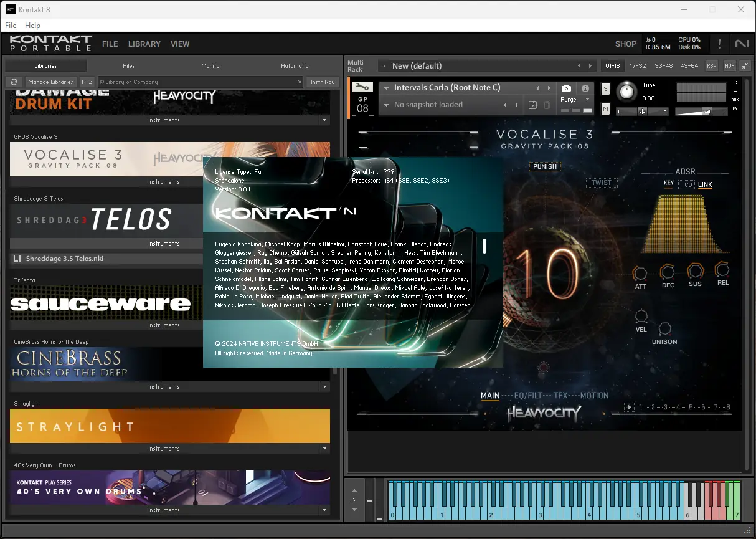Click the exclamation alert icon in header
Image resolution: width=756 pixels, height=539 pixels.
click(720, 44)
